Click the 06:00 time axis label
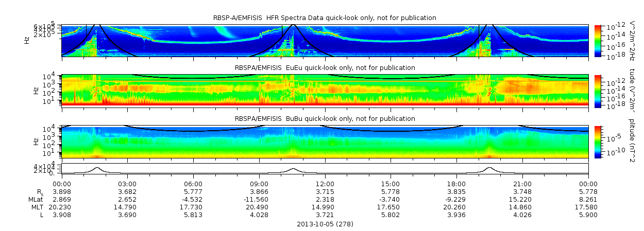Viewport: 644px width, 231px height. pos(193,184)
